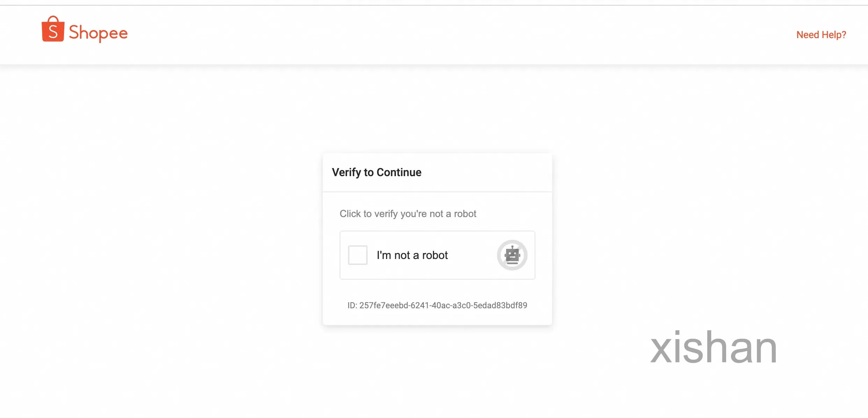Image resolution: width=868 pixels, height=418 pixels.
Task: Click the verification ID text line
Action: (437, 305)
